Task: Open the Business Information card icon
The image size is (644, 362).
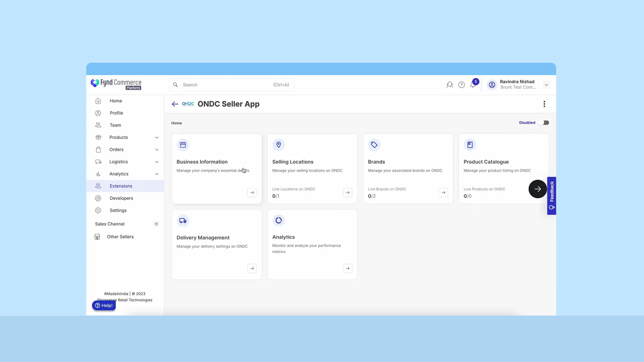Action: 183,145
